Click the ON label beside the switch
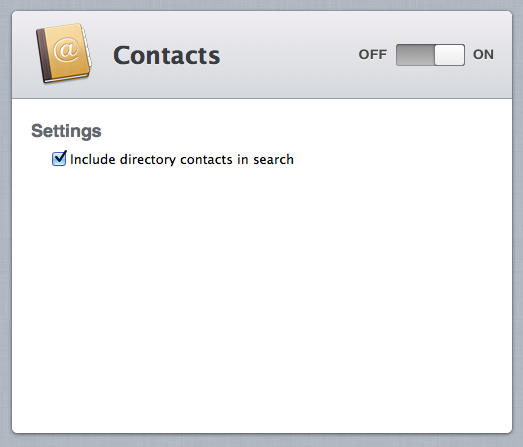The width and height of the screenshot is (523, 447). [x=483, y=54]
